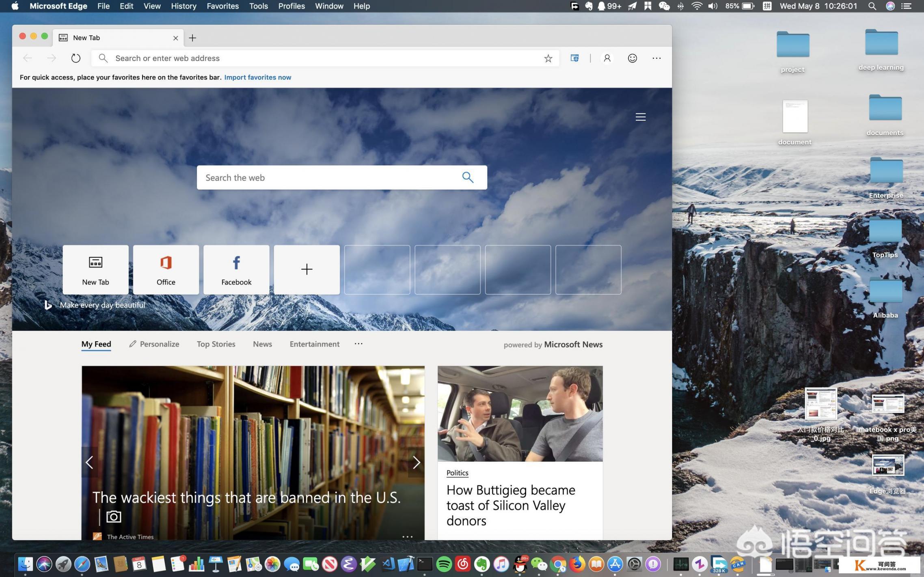Click the magnifier in the Bing search box
924x577 pixels.
click(468, 177)
